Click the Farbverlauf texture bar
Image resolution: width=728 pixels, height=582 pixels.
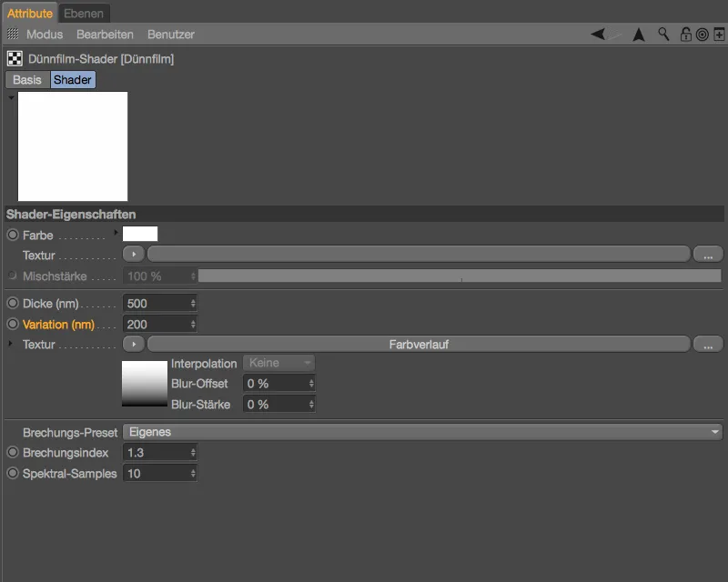[x=419, y=345]
